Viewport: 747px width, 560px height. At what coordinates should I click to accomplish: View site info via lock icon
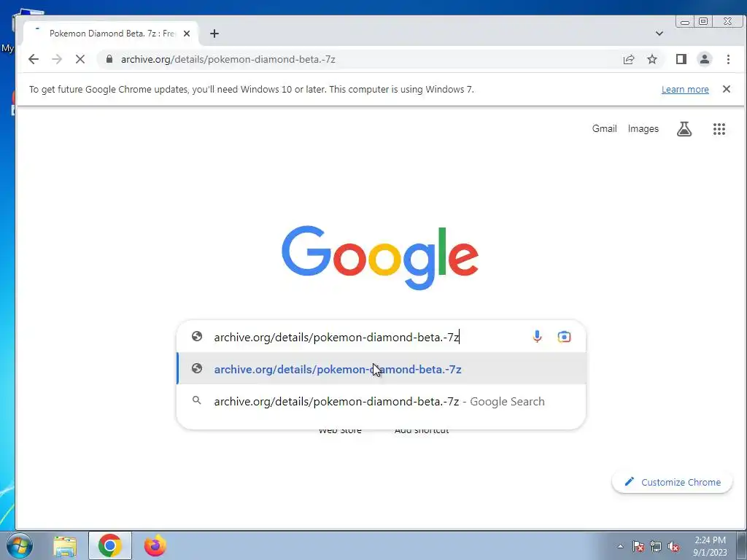pos(109,59)
